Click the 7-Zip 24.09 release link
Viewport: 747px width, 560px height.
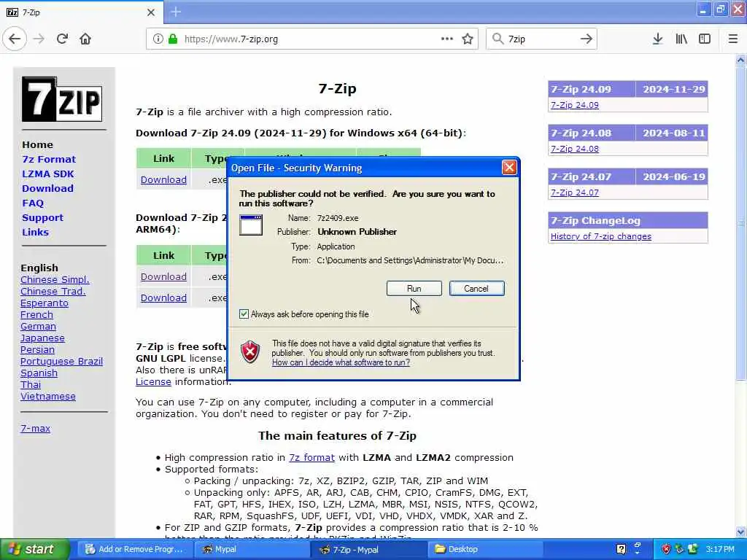coord(575,105)
